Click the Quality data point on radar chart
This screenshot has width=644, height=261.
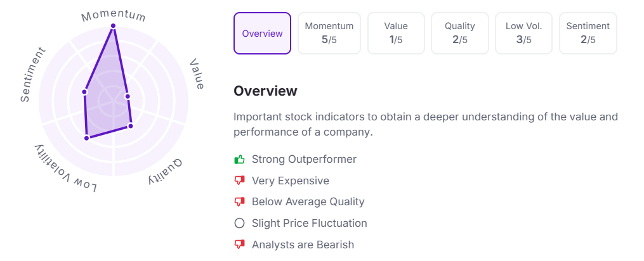click(131, 125)
